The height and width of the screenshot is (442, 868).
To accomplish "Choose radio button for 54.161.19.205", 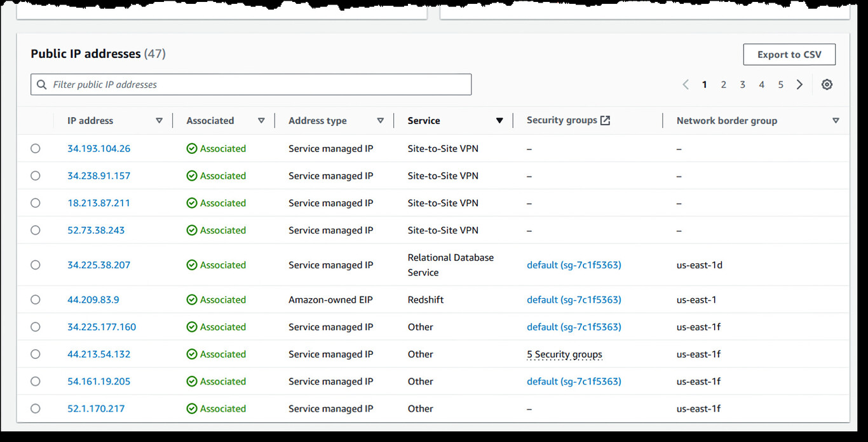I will click(36, 382).
